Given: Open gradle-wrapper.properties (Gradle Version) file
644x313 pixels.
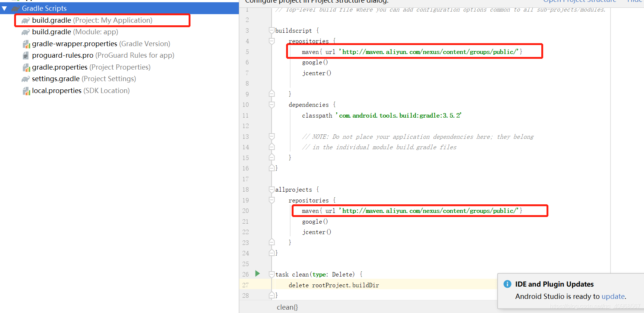Looking at the screenshot, I should (101, 44).
